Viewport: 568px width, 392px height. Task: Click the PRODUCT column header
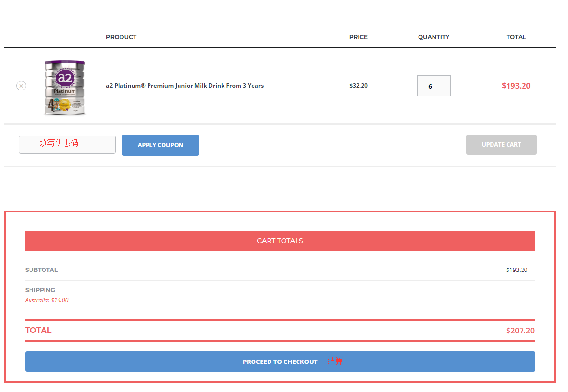click(x=121, y=37)
